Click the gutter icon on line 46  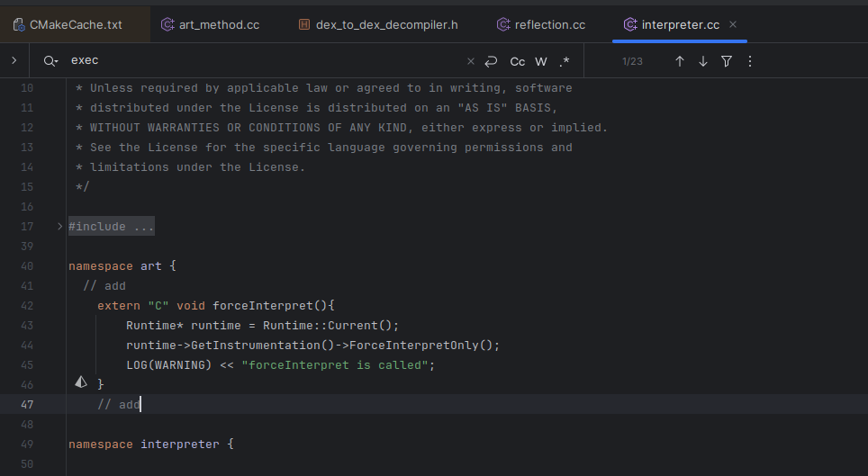pos(81,383)
